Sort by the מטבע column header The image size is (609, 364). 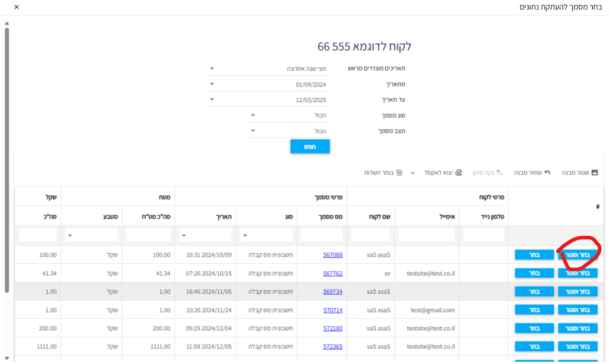tap(92, 216)
